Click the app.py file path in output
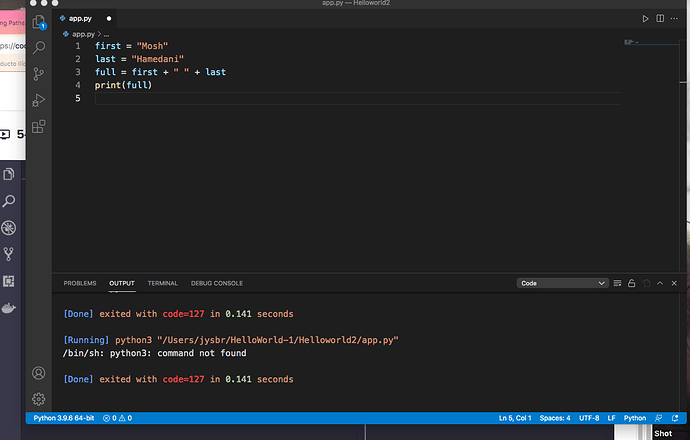 point(278,340)
